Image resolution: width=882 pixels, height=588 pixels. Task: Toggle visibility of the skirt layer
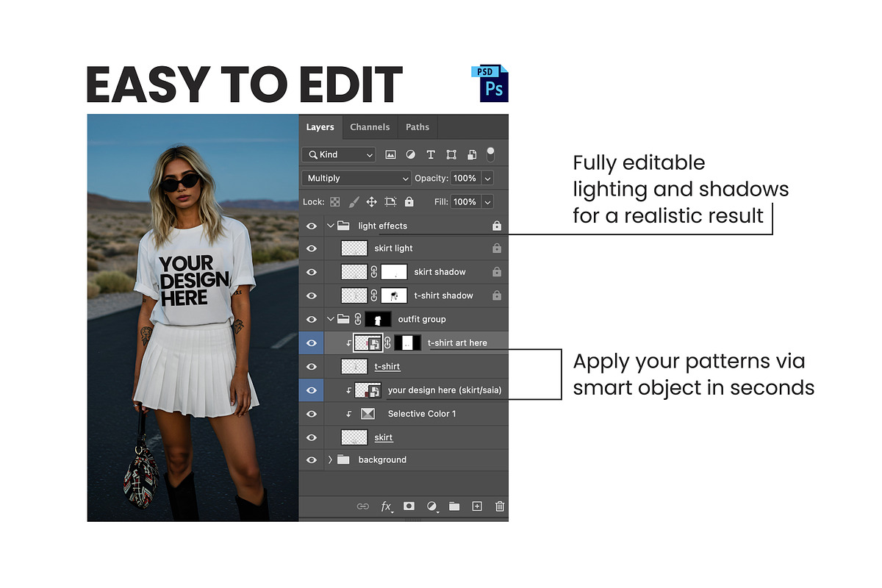pos(312,437)
